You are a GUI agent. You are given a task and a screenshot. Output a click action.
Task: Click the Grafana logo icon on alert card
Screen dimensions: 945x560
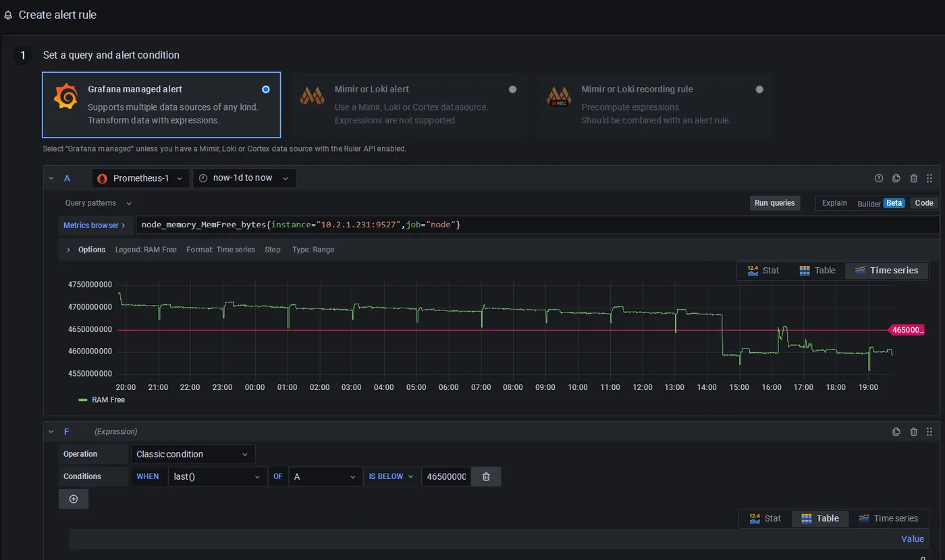[x=65, y=97]
